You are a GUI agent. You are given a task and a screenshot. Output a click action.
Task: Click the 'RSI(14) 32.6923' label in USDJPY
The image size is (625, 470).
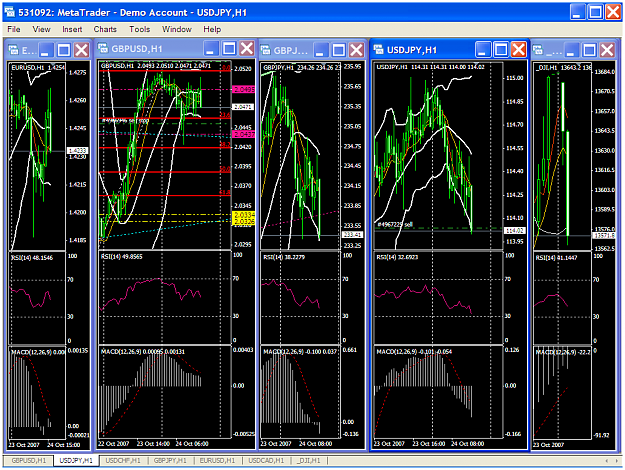click(397, 257)
